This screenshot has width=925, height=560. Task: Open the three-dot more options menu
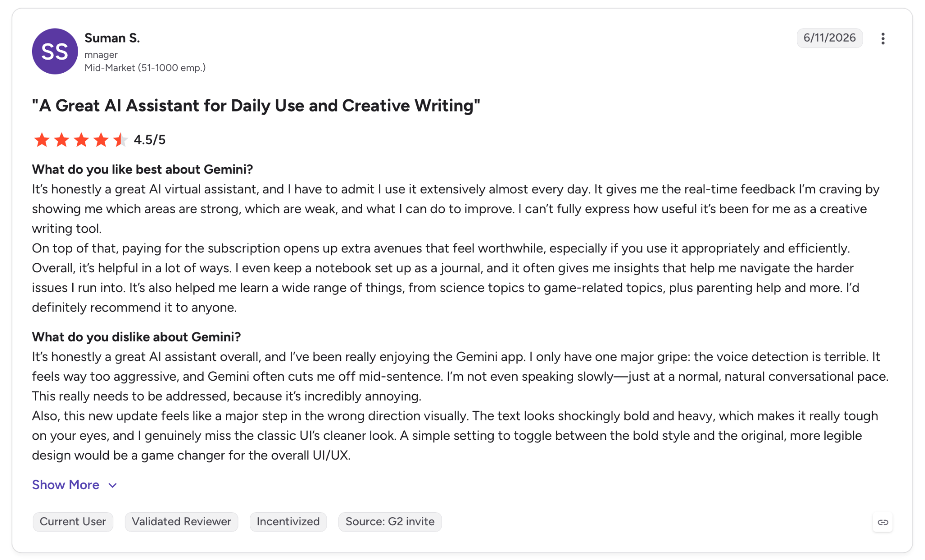[883, 38]
